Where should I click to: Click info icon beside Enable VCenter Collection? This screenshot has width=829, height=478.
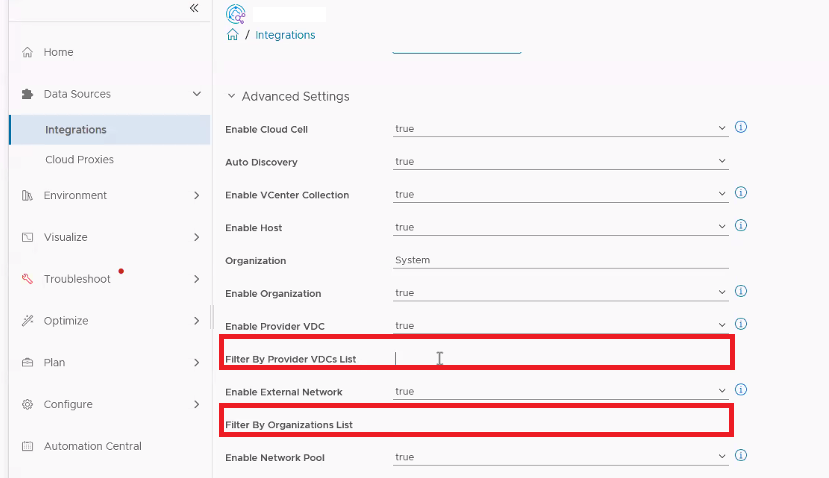(x=741, y=193)
